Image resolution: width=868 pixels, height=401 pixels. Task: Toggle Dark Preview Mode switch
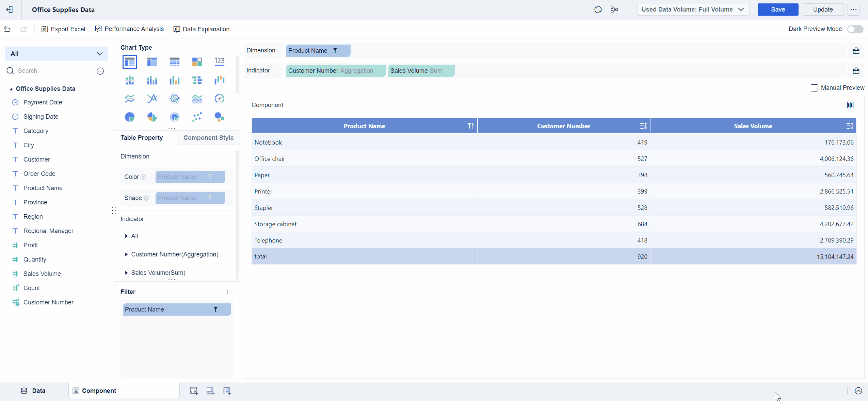(855, 29)
